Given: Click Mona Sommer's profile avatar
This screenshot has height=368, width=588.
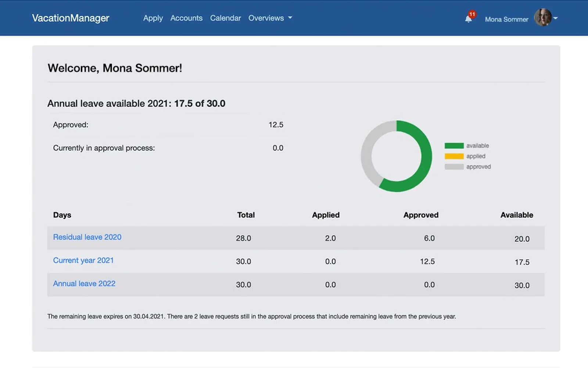Looking at the screenshot, I should click(x=543, y=18).
